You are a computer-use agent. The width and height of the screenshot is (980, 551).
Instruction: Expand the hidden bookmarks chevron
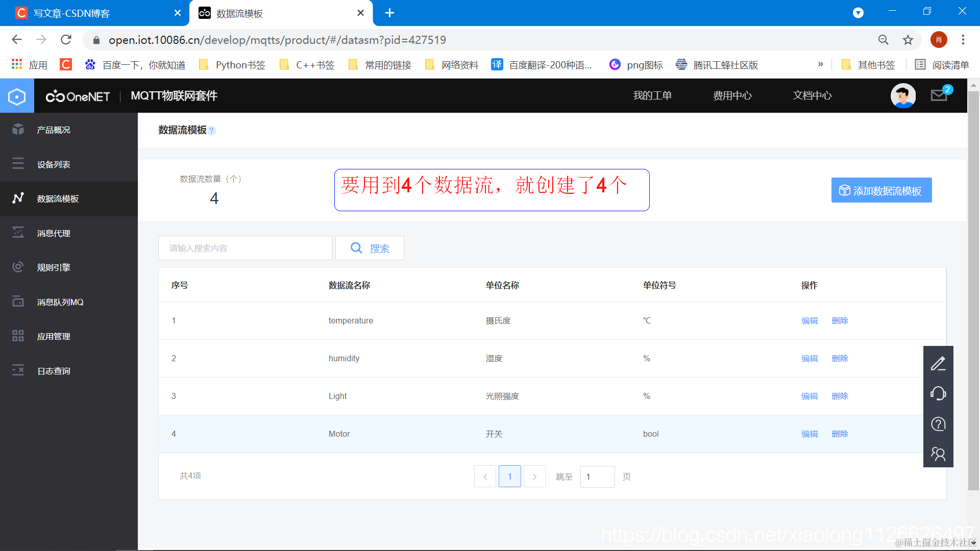(x=821, y=64)
